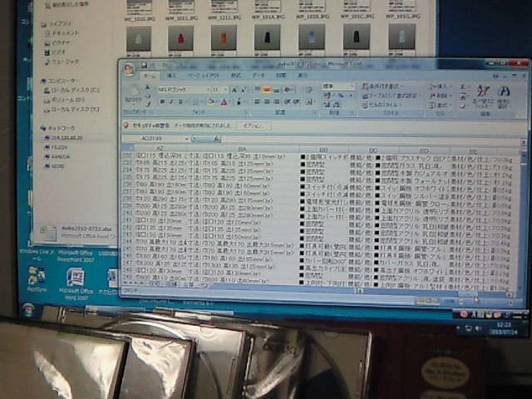Viewport: 532px width, 399px height.
Task: Switch to the Page Layout ribbon tab
Action: pyautogui.click(x=203, y=76)
